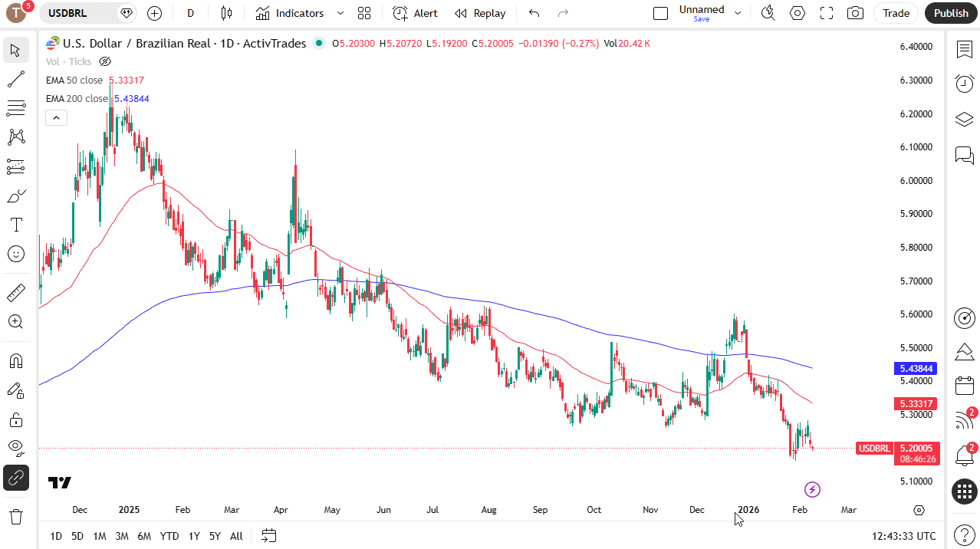Screen dimensions: 980x549
Task: Click the 12:43:33 UTC timezone selector
Action: click(x=904, y=536)
